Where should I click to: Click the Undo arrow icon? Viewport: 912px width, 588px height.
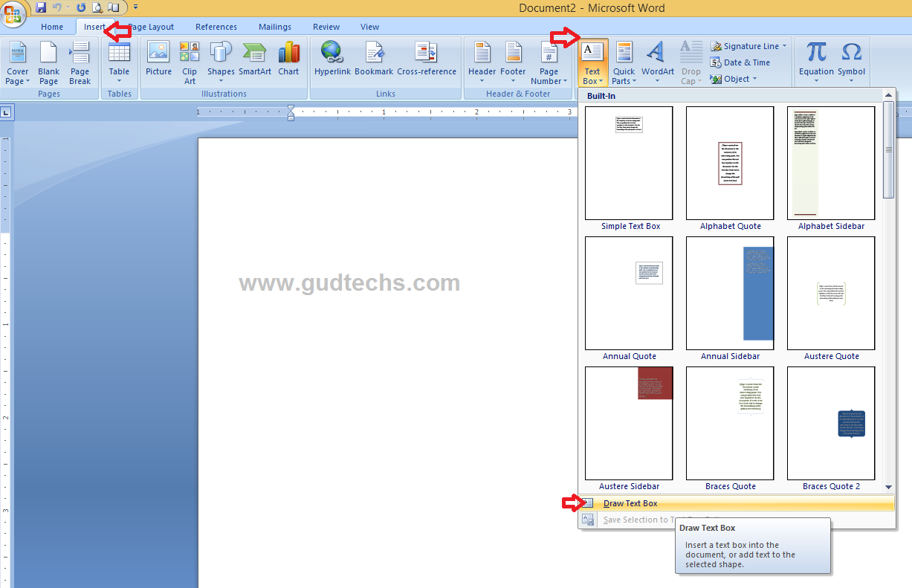pyautogui.click(x=57, y=7)
